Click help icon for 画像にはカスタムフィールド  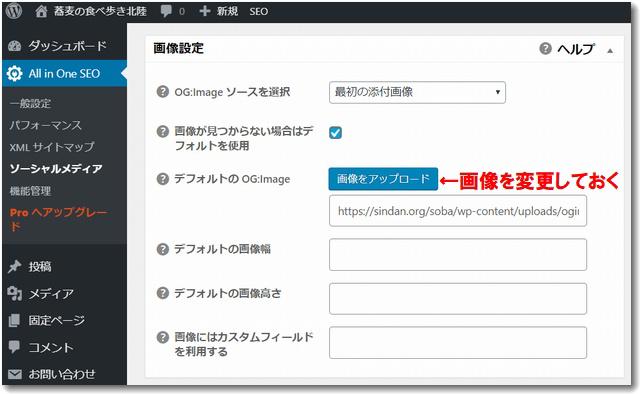click(163, 337)
